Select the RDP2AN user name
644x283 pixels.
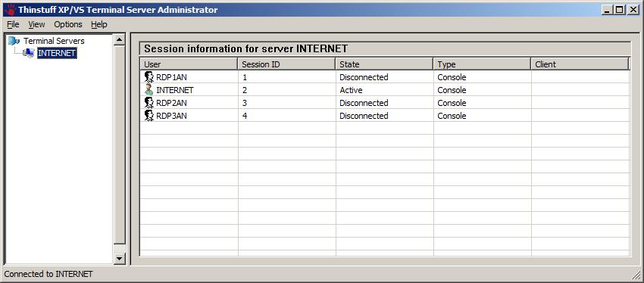coord(171,103)
